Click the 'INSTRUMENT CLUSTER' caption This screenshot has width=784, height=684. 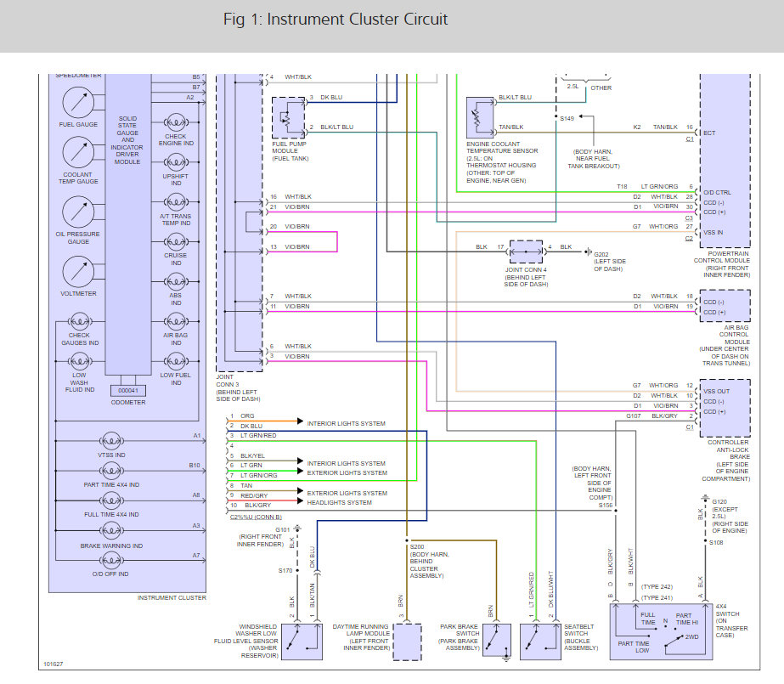[172, 597]
